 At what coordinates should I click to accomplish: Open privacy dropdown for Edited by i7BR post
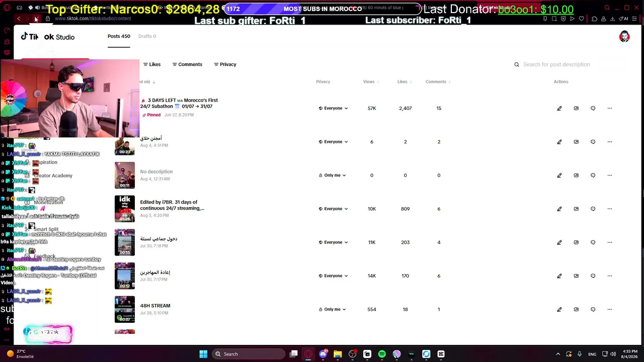[x=333, y=209]
